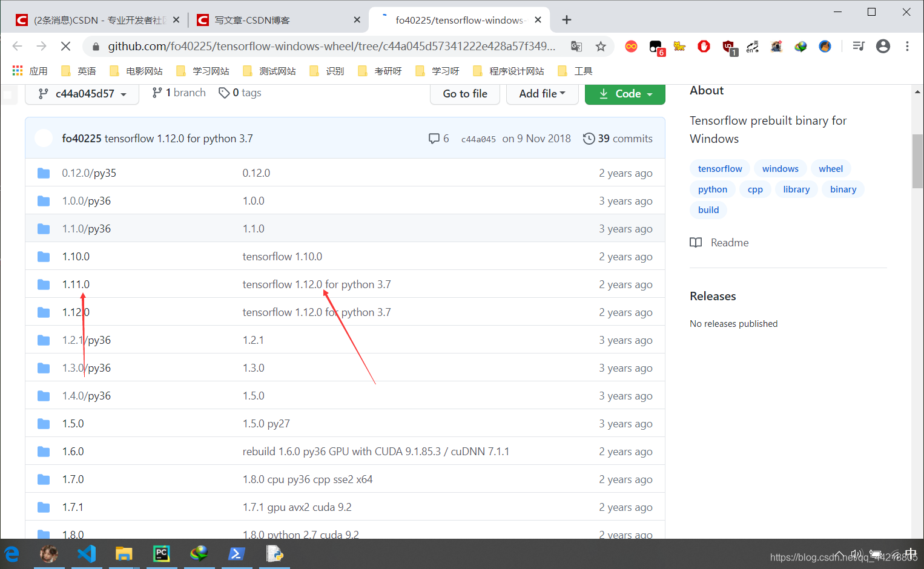Open the media control playlist icon
The height and width of the screenshot is (569, 924).
click(x=859, y=46)
